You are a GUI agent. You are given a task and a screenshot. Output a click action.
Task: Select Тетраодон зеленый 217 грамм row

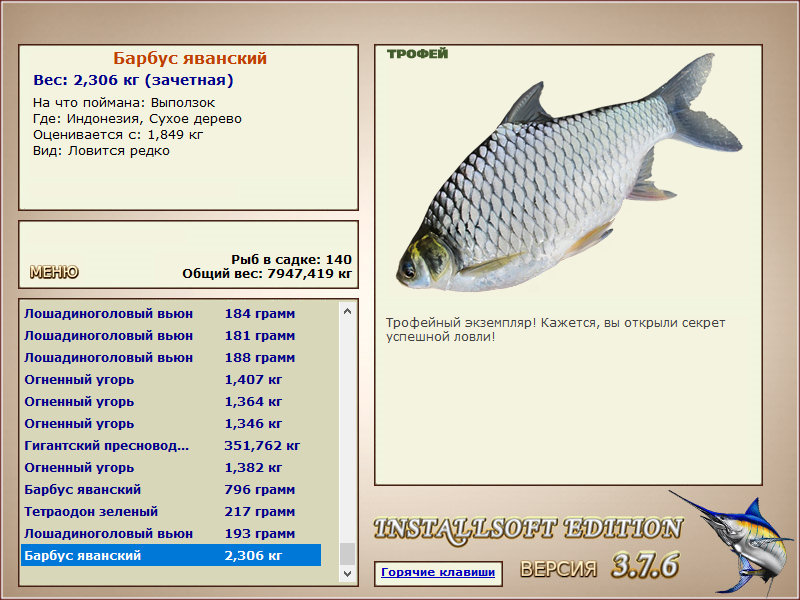171,511
